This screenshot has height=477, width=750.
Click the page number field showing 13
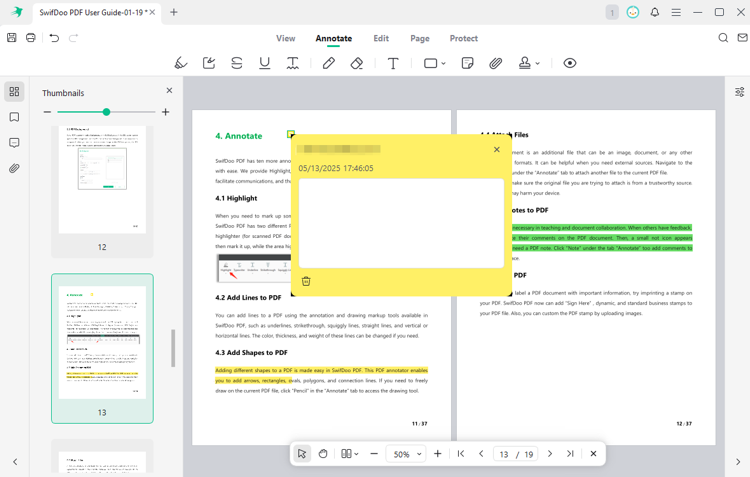[x=504, y=454]
